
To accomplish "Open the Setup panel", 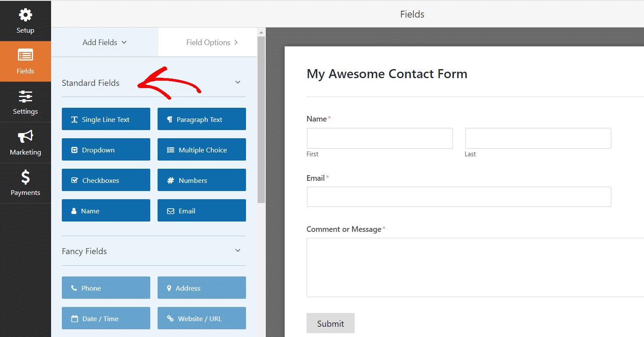I will point(25,20).
